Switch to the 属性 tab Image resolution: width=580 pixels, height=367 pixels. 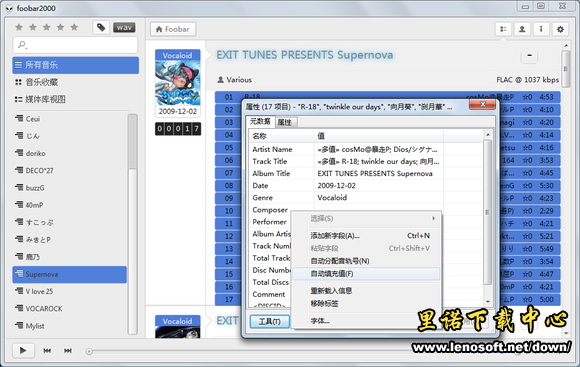click(x=284, y=122)
